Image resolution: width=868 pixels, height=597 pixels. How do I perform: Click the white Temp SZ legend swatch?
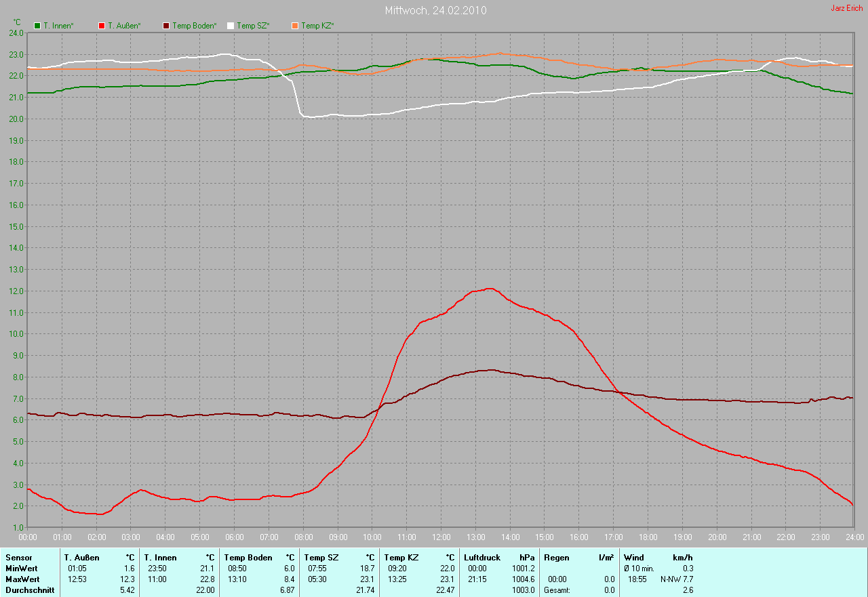[231, 26]
